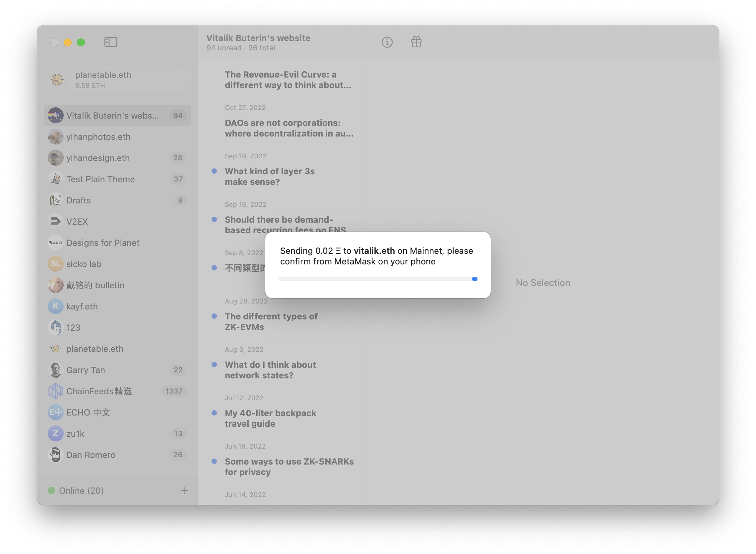This screenshot has width=756, height=554.
Task: Select planetable.eth sidebar entry
Action: point(94,348)
